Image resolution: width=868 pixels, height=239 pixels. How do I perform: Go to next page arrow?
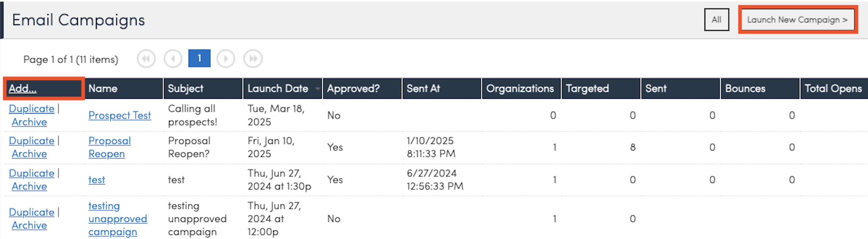pyautogui.click(x=226, y=59)
